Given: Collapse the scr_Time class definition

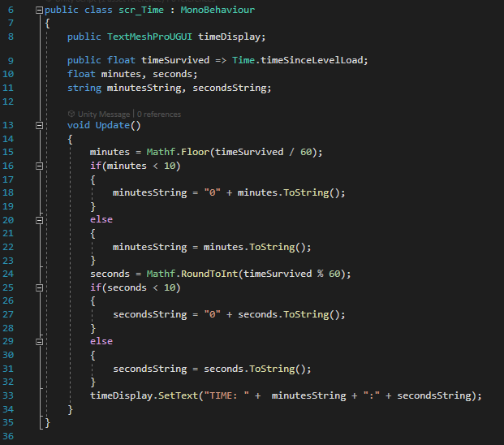Looking at the screenshot, I should [40, 10].
